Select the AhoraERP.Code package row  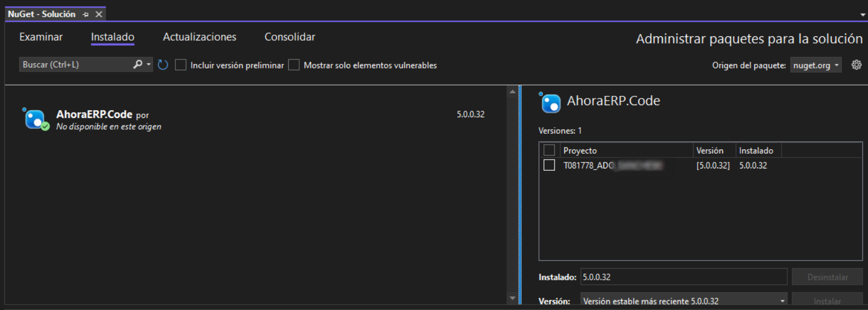(256, 119)
